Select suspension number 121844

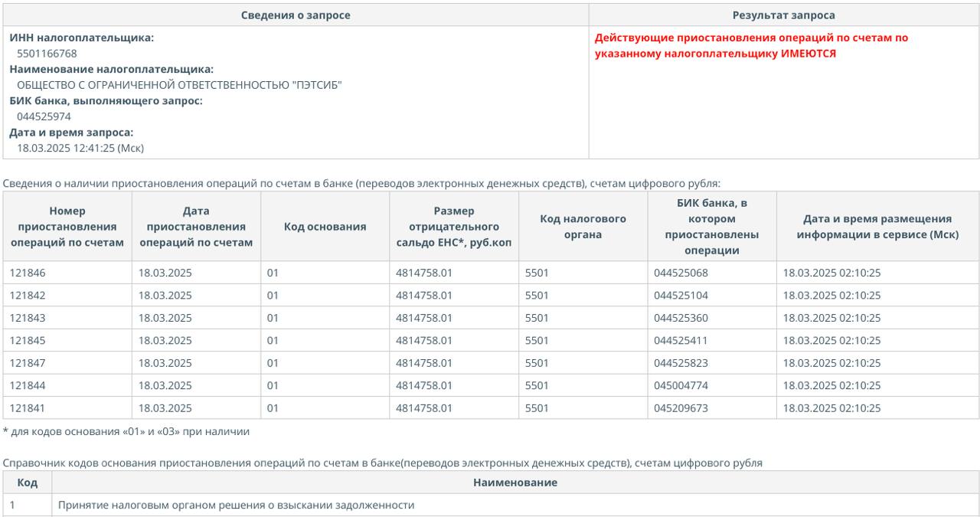(x=28, y=386)
